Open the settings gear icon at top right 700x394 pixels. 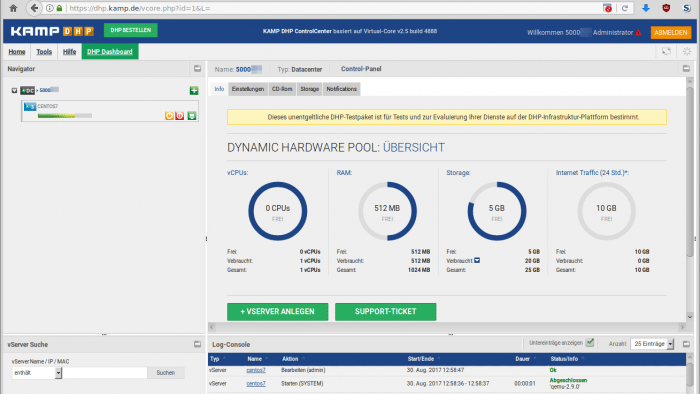click(687, 52)
